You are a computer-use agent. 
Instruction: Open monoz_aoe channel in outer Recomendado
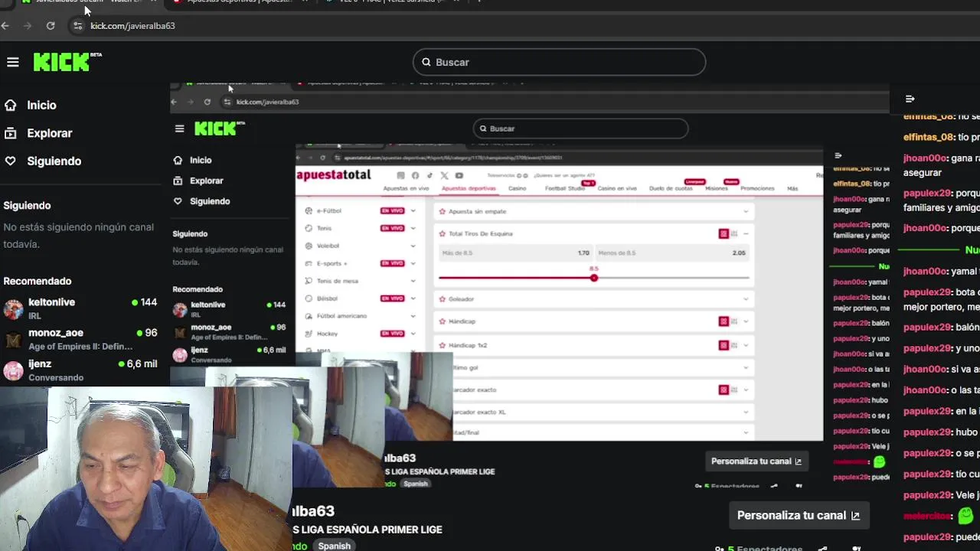click(80, 339)
